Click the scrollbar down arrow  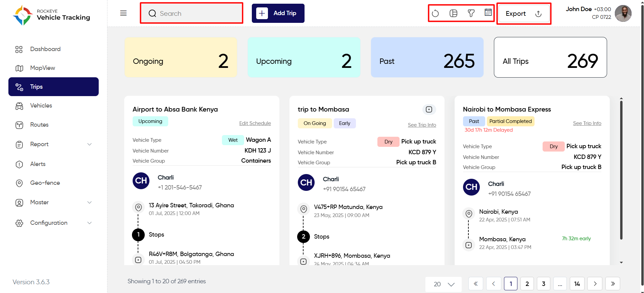621,262
